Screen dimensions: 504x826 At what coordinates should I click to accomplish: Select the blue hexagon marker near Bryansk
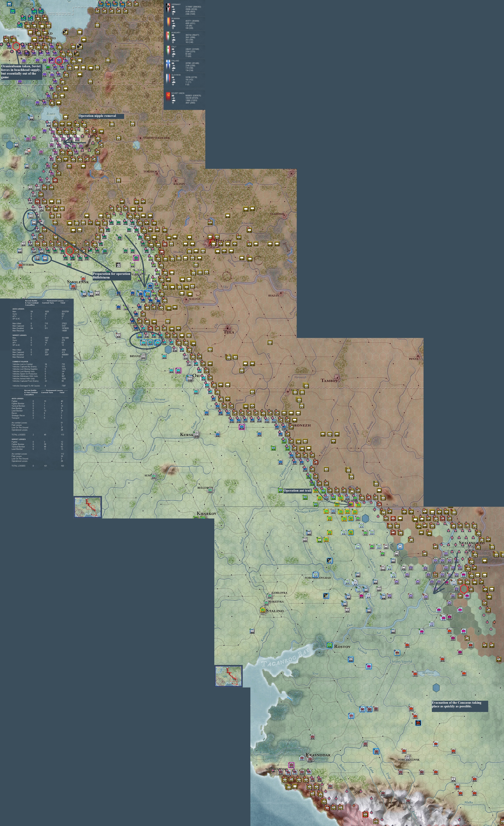tap(168, 349)
